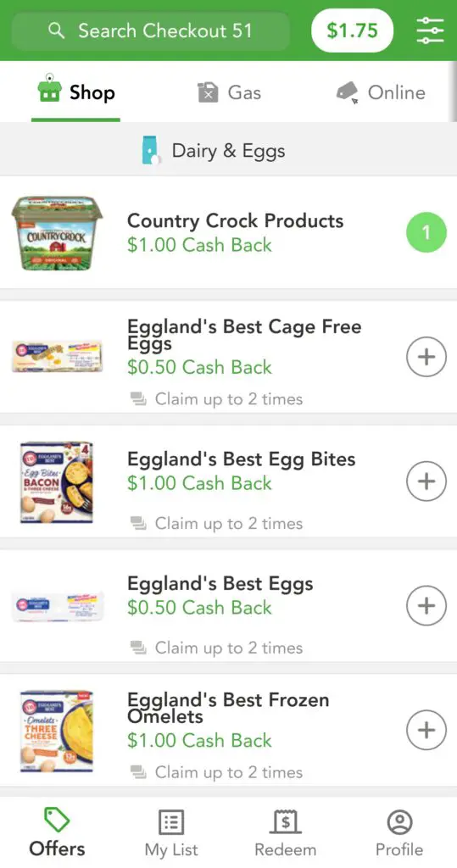Add Eggland's Best Frozen Omelets offer

tap(426, 730)
